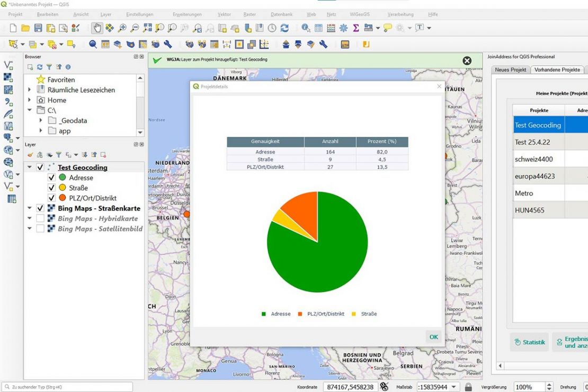Remove selected layer icon in Layer panel

point(103,155)
